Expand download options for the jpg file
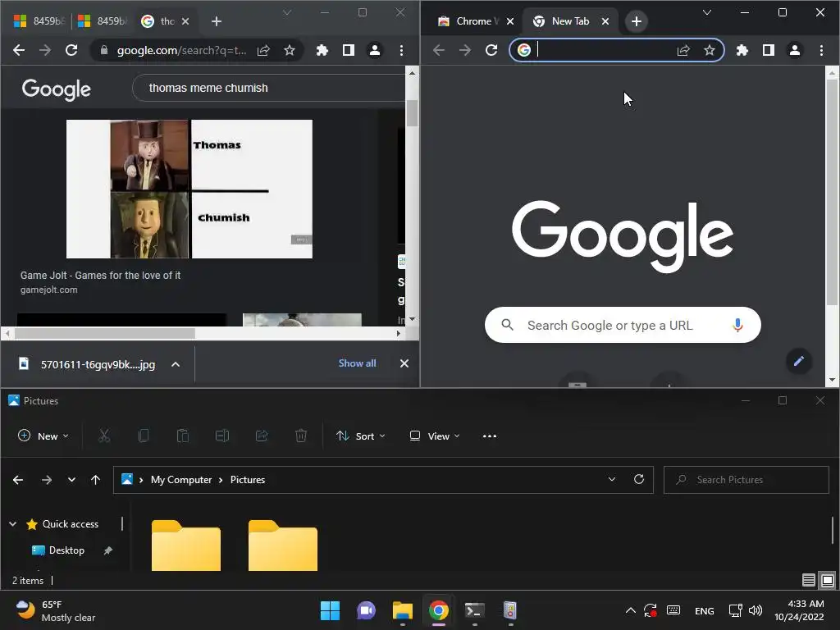 [x=176, y=364]
